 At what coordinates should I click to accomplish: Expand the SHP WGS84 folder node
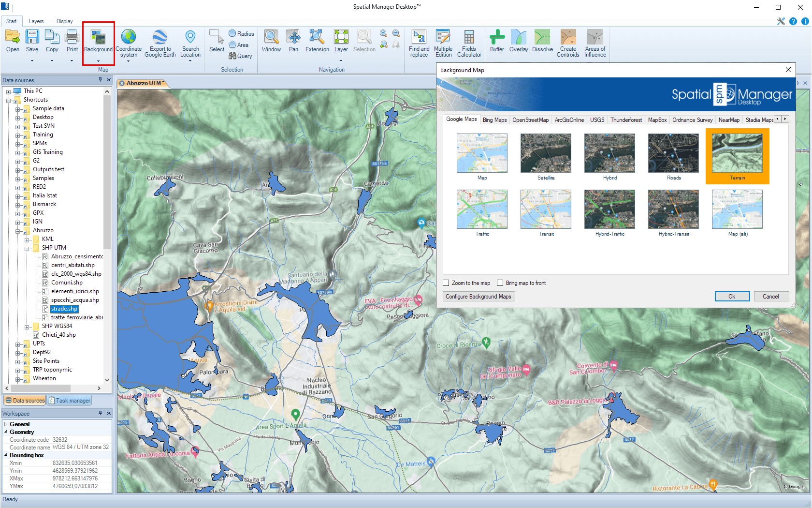(x=27, y=327)
